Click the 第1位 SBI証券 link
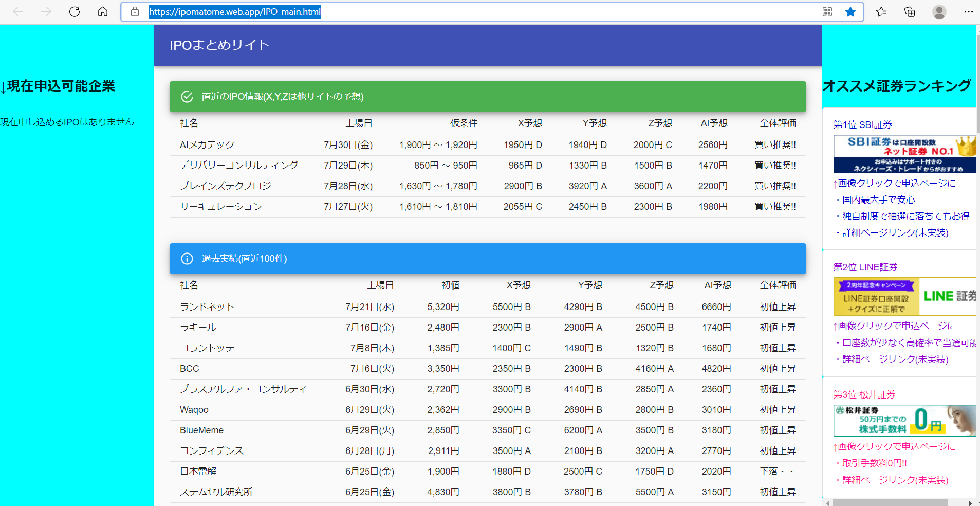 click(x=862, y=124)
